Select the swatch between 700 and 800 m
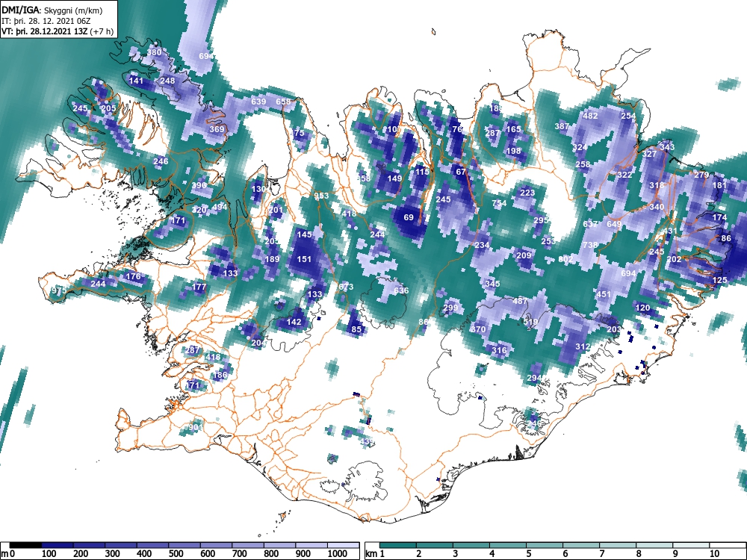Image resolution: width=747 pixels, height=560 pixels. (248, 545)
